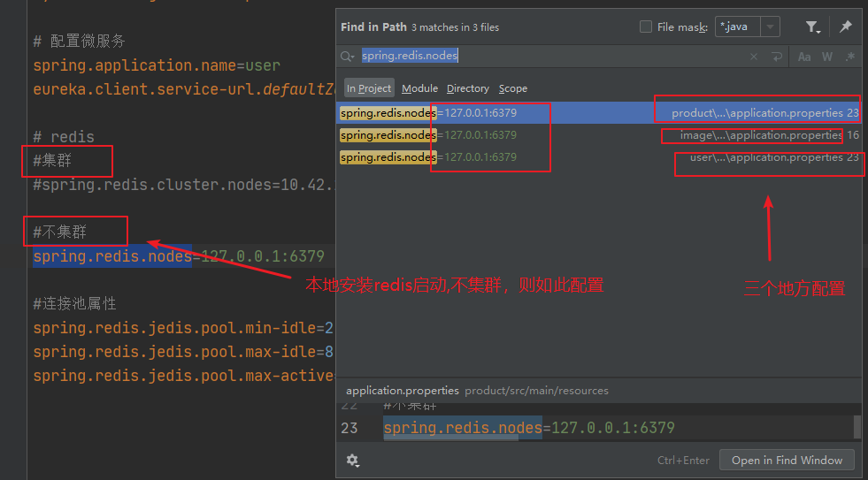Viewport: 868px width, 480px height.
Task: Click the '#集群' comment line in editor
Action: [52, 160]
